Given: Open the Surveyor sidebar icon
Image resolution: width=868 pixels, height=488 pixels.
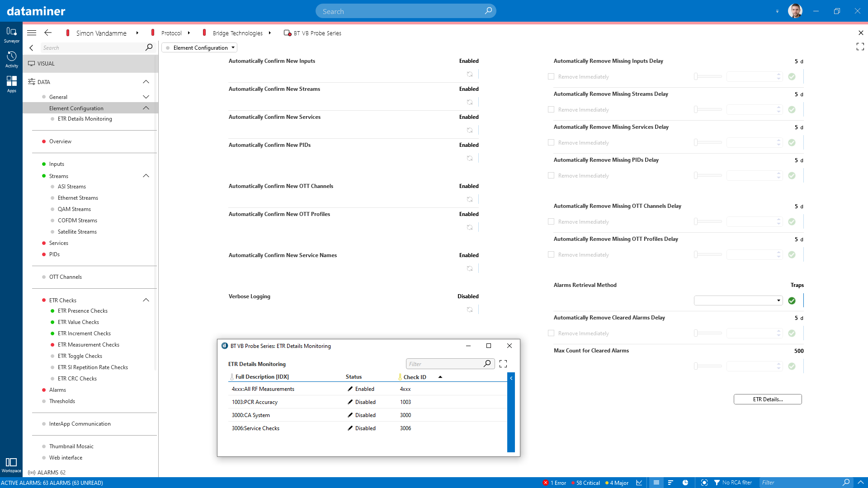Looking at the screenshot, I should pos(11,35).
